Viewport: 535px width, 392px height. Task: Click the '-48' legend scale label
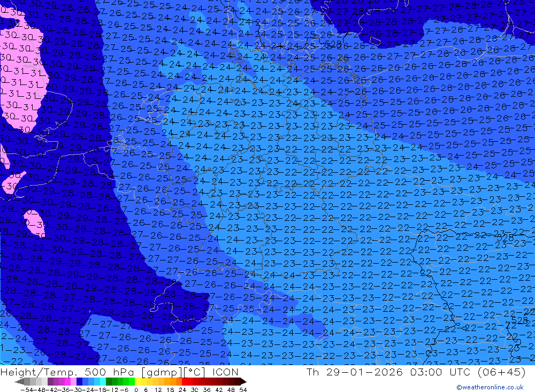tap(40, 390)
